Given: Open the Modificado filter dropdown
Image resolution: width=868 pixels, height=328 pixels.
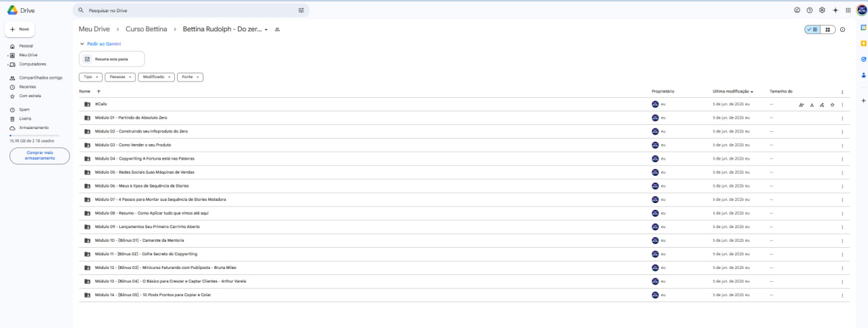Looking at the screenshot, I should pyautogui.click(x=157, y=77).
